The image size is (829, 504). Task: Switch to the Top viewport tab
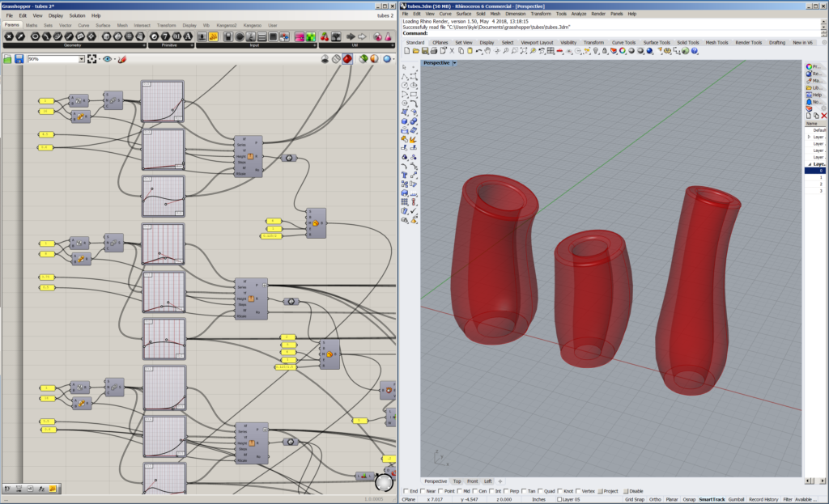pos(457,481)
